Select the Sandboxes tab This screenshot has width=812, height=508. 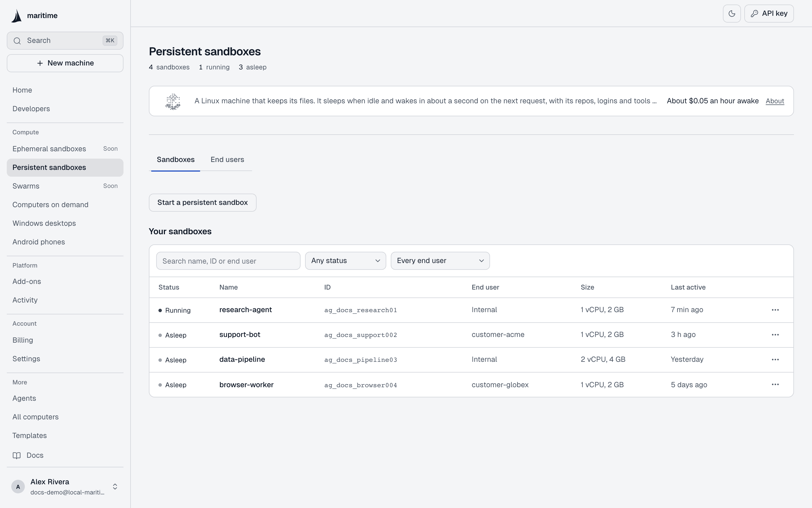(x=175, y=159)
